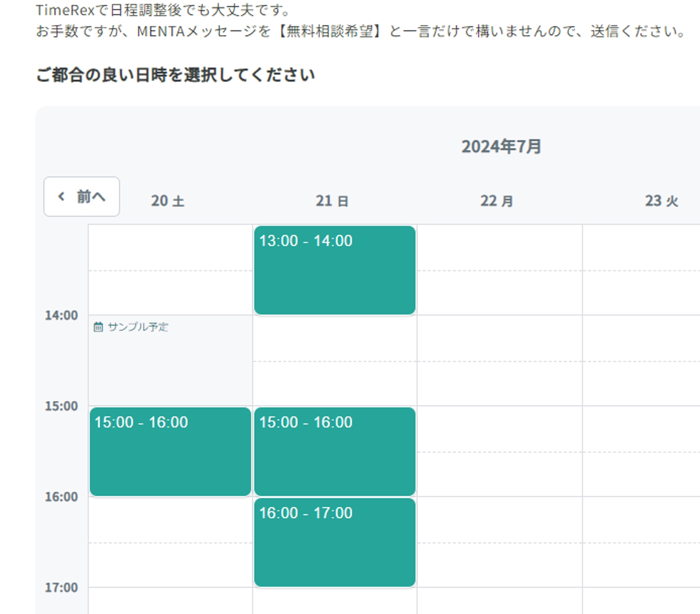Click the 17:00 time label

tap(61, 587)
